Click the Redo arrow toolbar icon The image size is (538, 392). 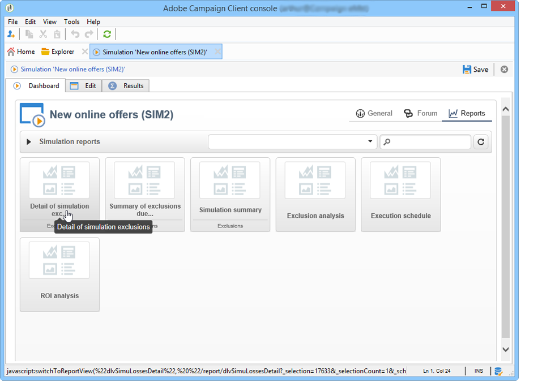click(89, 35)
